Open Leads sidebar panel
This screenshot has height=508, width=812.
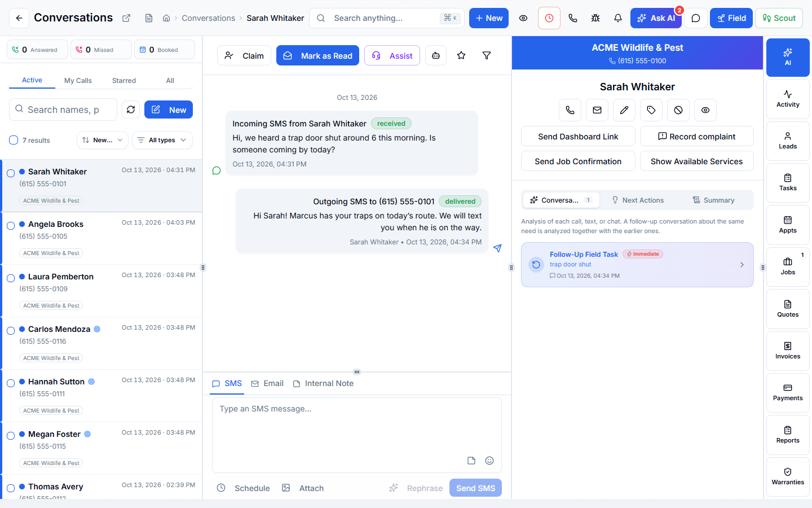788,141
